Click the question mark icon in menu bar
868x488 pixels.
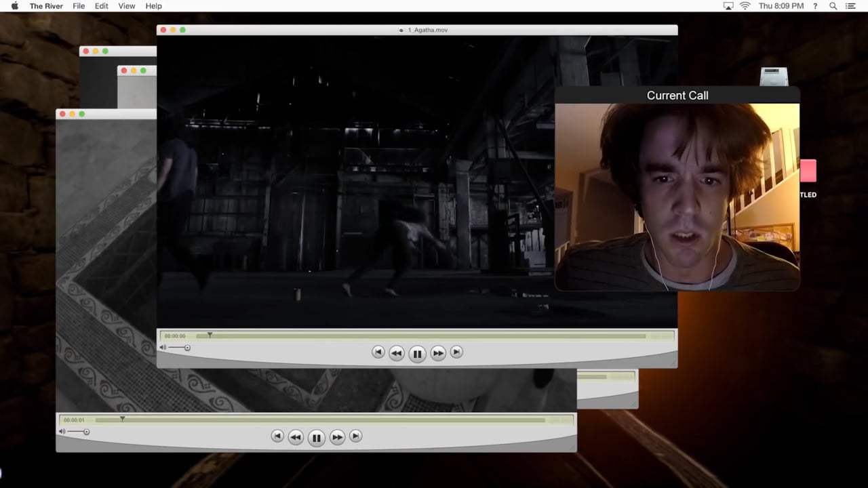coord(816,6)
